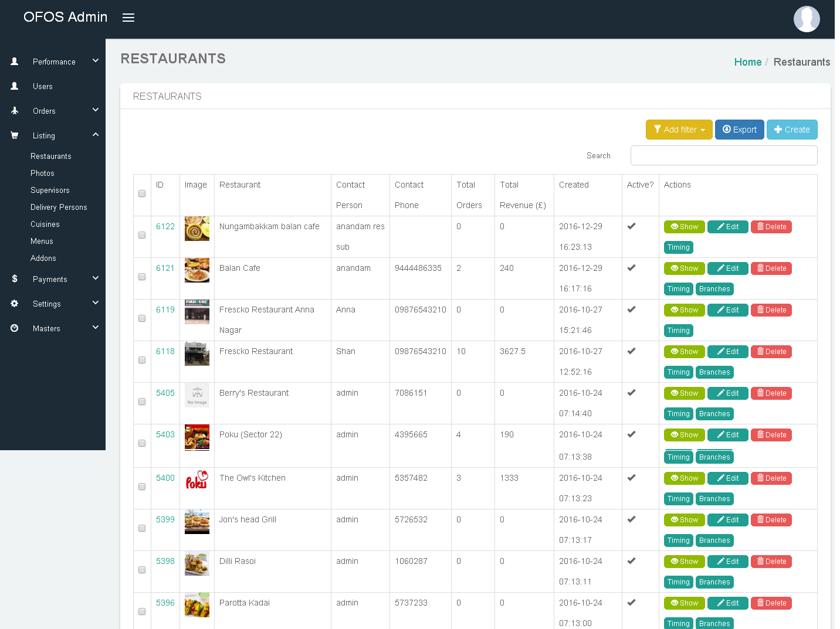This screenshot has height=629, width=840.
Task: Click the OFOS Admin brand title
Action: pyautogui.click(x=66, y=17)
